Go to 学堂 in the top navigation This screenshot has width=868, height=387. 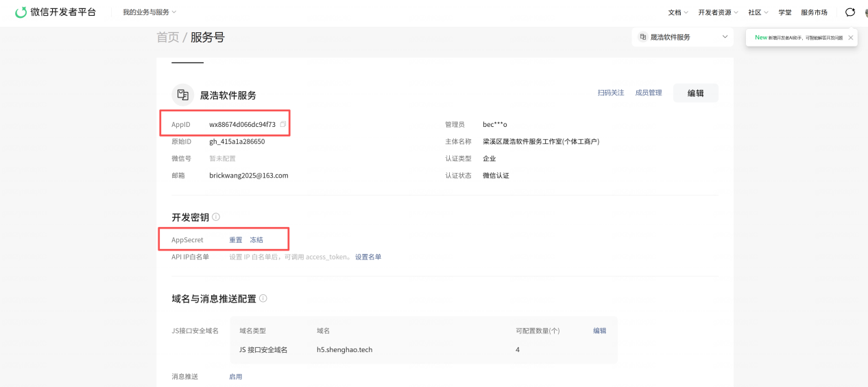(x=784, y=12)
